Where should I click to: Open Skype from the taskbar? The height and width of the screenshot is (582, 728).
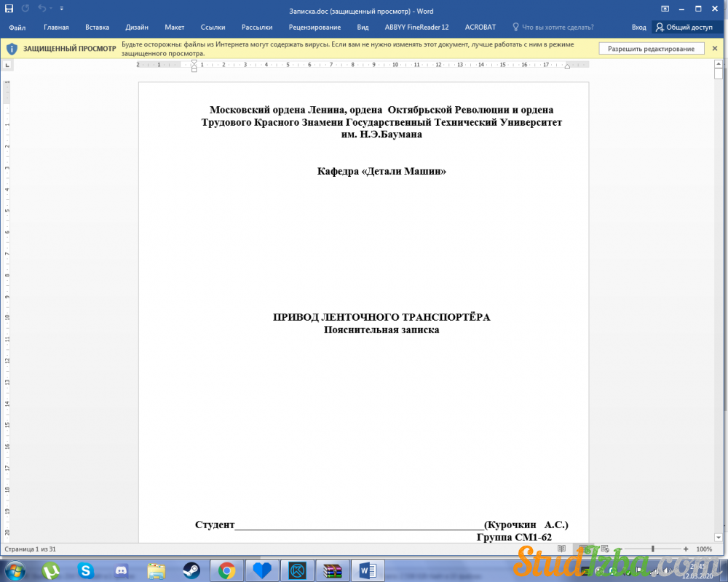tap(86, 570)
